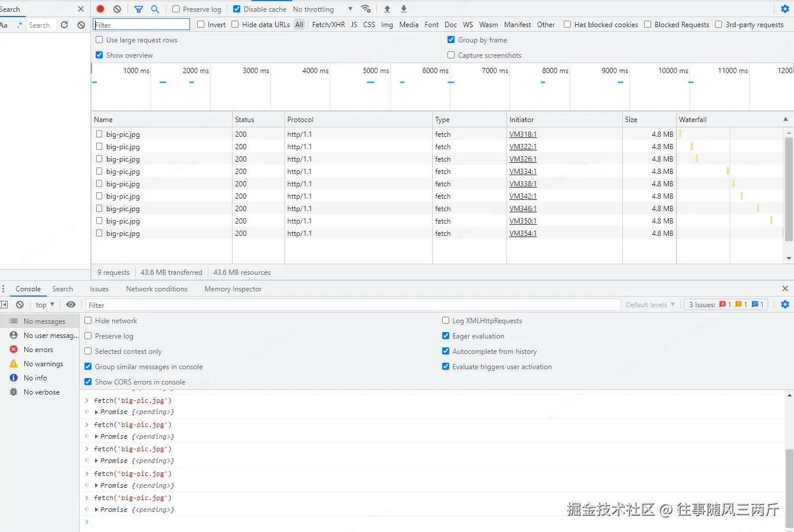
Task: Open the No throttling dropdown
Action: pos(323,9)
